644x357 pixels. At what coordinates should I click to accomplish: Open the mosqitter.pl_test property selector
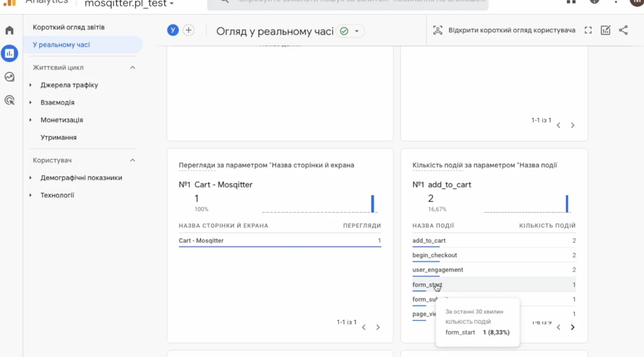[129, 4]
